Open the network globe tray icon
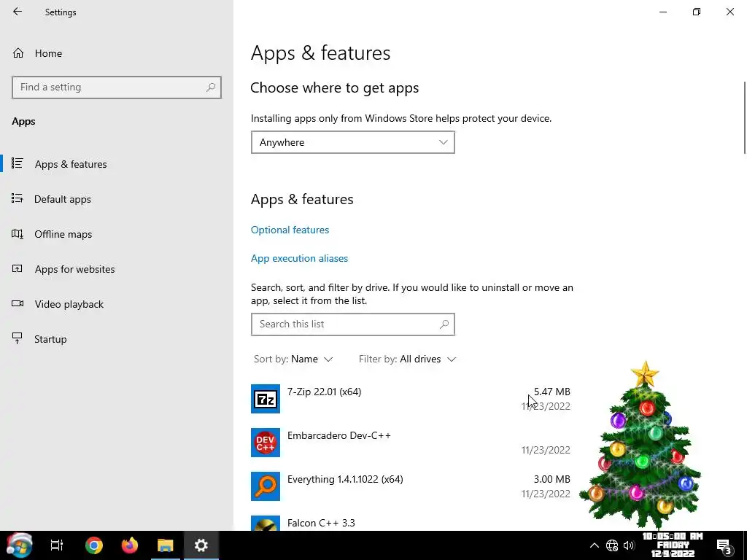Image resolution: width=747 pixels, height=560 pixels. tap(612, 545)
